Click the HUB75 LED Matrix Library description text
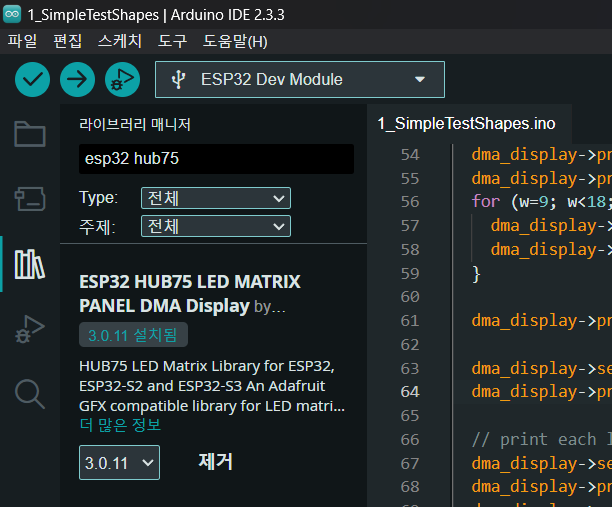Screen dimensions: 612x507 coord(212,386)
